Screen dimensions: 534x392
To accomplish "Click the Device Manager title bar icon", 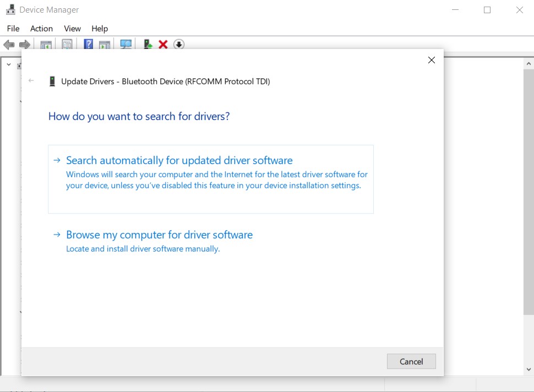I will click(x=10, y=9).
